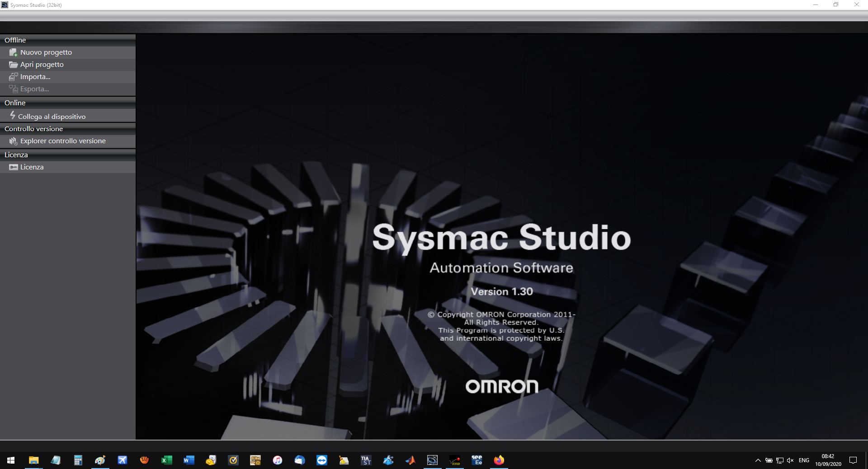
Task: Open Paint palette icon in taskbar
Action: (x=100, y=460)
